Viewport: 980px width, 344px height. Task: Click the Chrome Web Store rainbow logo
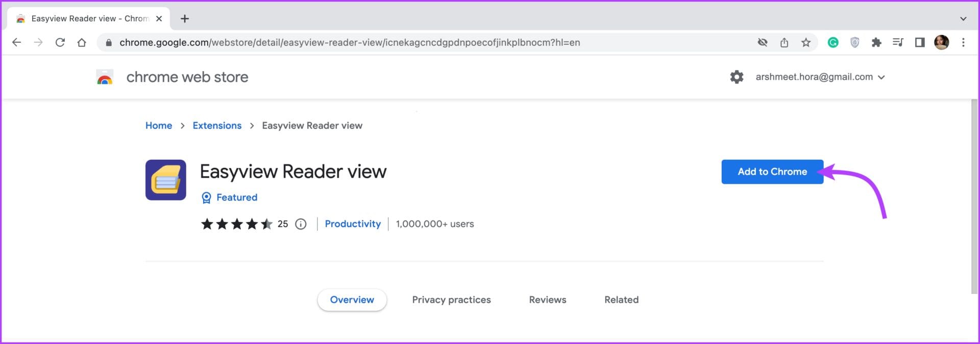[x=105, y=77]
